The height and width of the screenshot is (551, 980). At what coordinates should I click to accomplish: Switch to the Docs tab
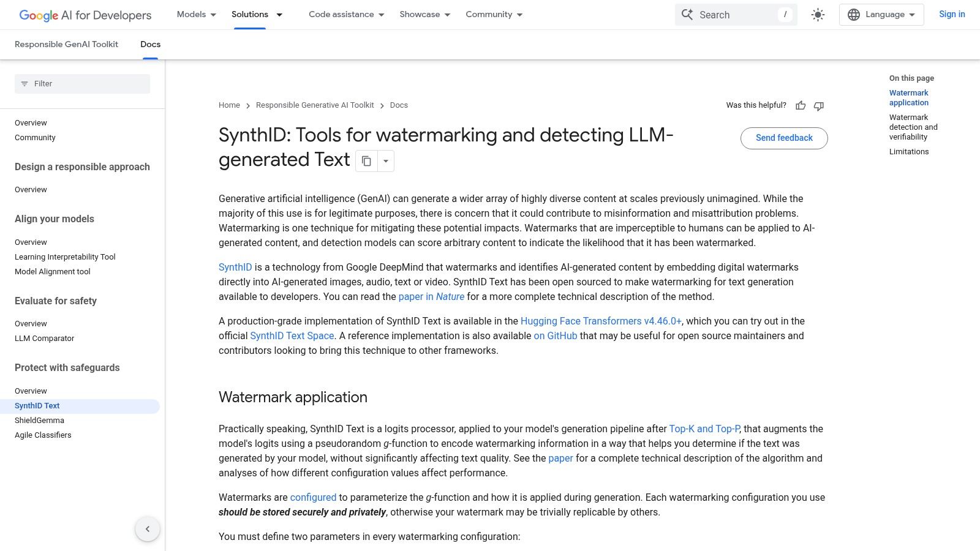[150, 44]
